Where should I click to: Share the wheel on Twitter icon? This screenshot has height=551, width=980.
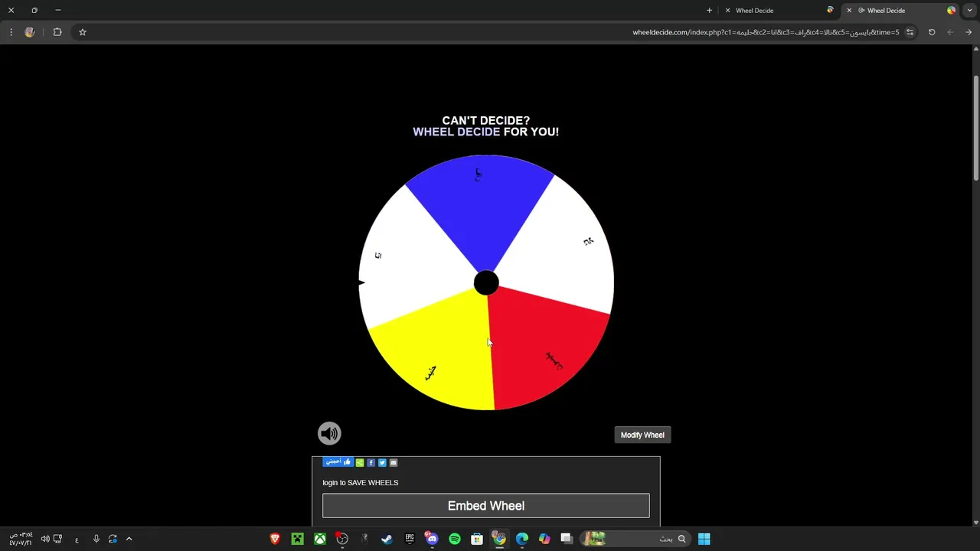tap(382, 462)
